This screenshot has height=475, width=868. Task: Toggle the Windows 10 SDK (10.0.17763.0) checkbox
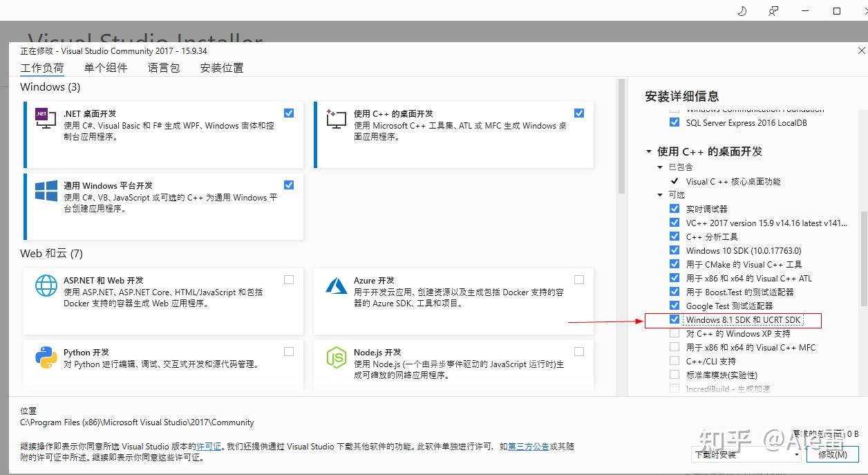pyautogui.click(x=674, y=250)
